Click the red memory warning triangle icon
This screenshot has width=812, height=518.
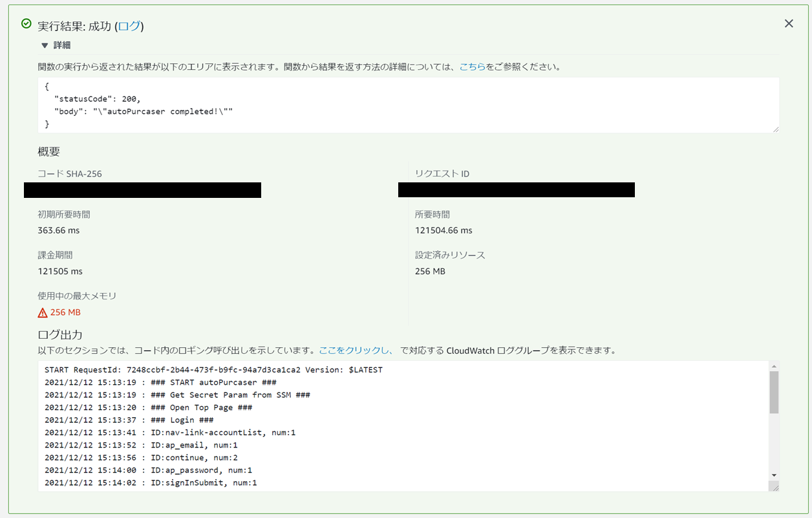[x=43, y=313]
